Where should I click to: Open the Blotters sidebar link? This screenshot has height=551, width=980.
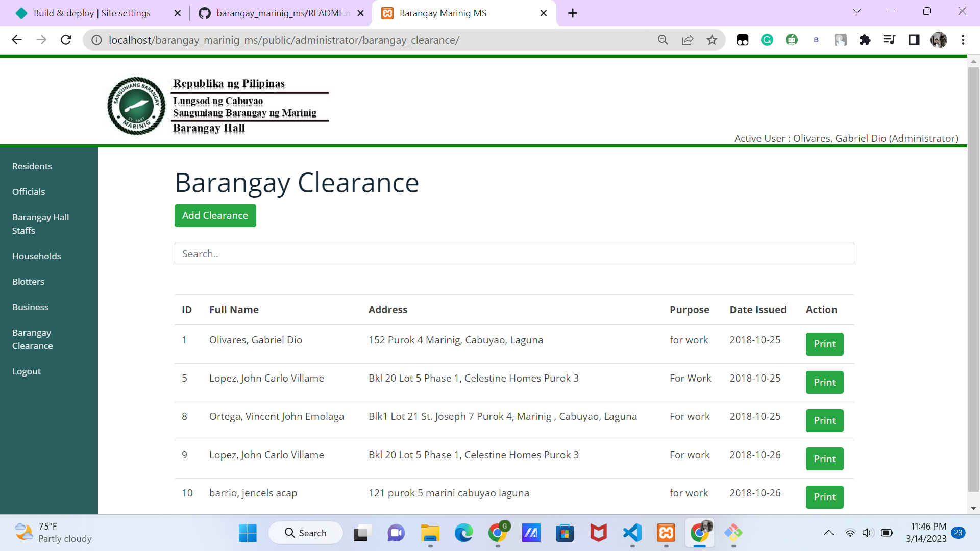28,281
